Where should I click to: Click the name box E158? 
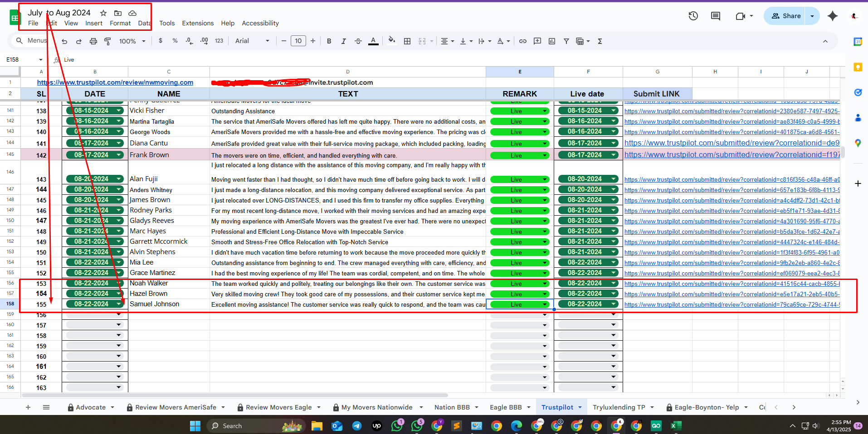(x=24, y=60)
